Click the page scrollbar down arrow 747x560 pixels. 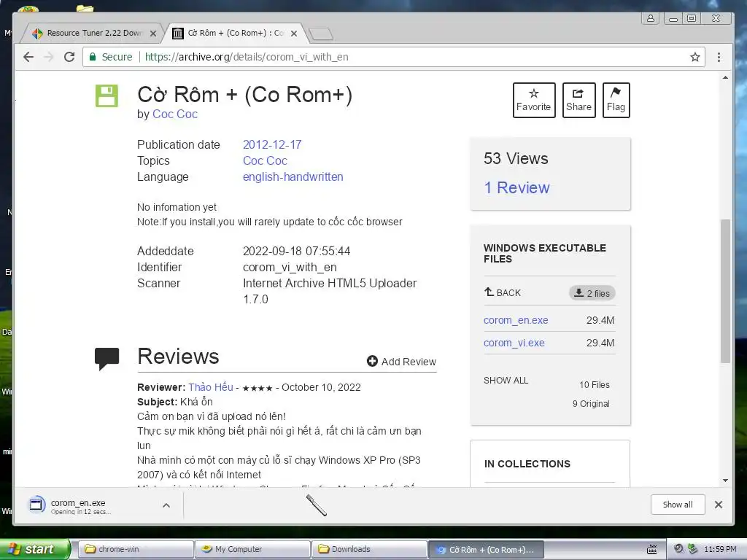[x=725, y=481]
